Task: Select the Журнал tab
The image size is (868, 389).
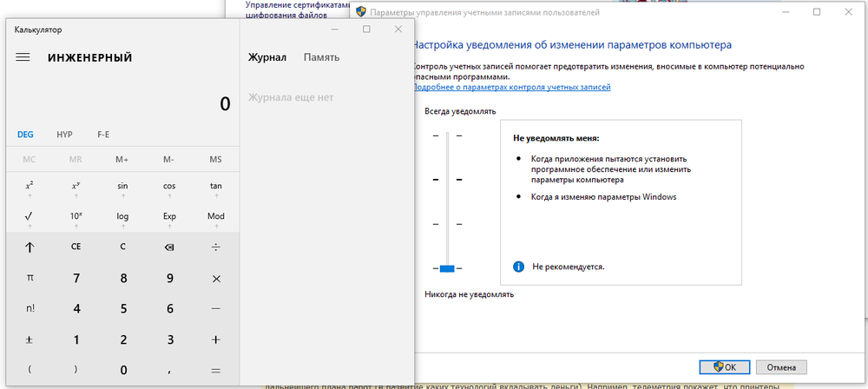Action: pyautogui.click(x=266, y=57)
